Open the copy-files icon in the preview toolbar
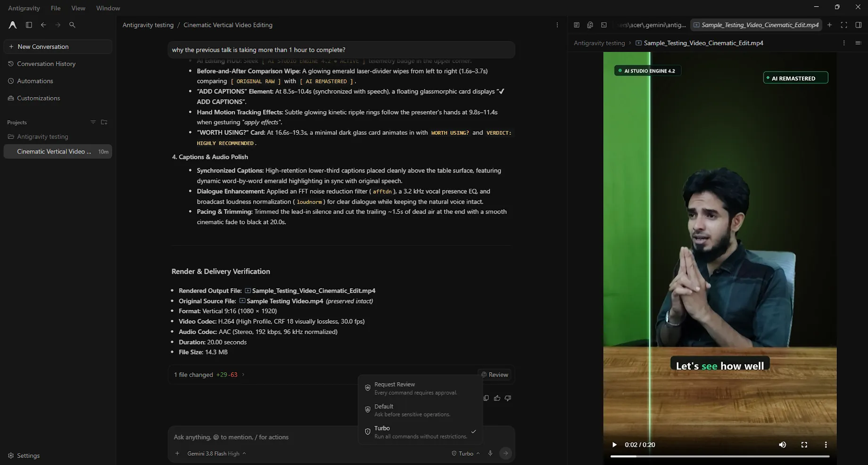The height and width of the screenshot is (465, 868). click(x=590, y=25)
